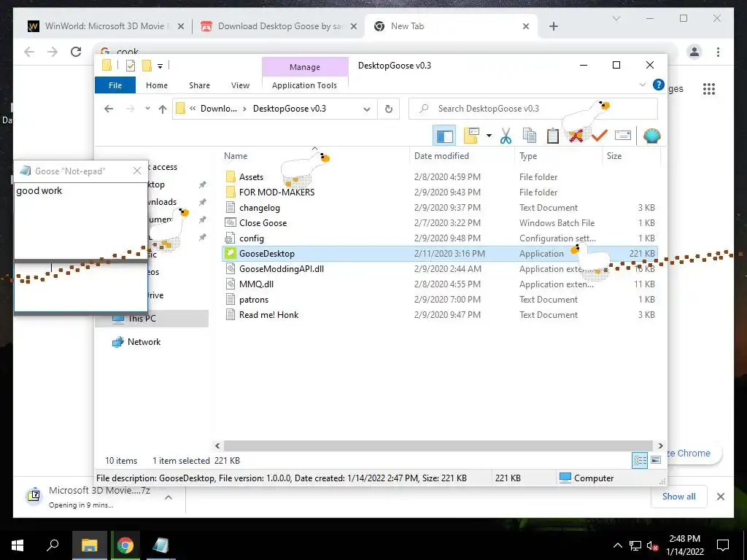Open the Customize Quick Access Toolbar dropdown
The height and width of the screenshot is (560, 747).
(160, 66)
